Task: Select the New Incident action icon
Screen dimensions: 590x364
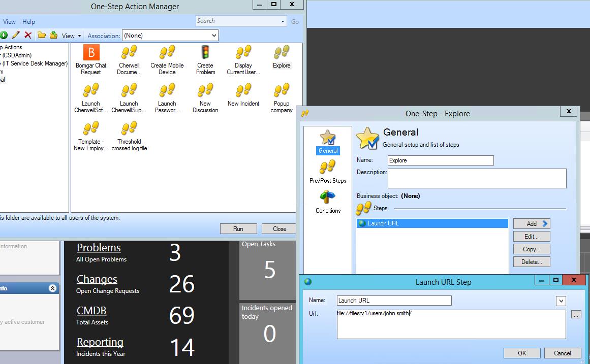Action: click(x=243, y=92)
